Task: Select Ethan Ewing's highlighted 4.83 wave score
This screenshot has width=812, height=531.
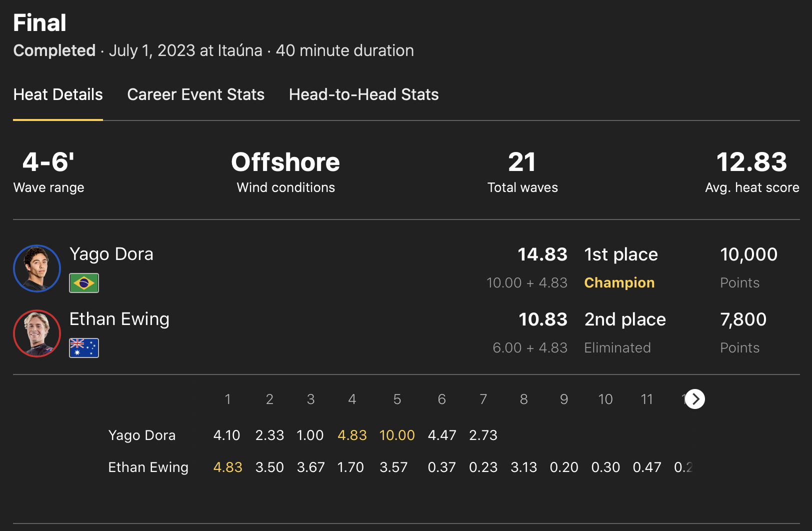Action: pos(227,467)
